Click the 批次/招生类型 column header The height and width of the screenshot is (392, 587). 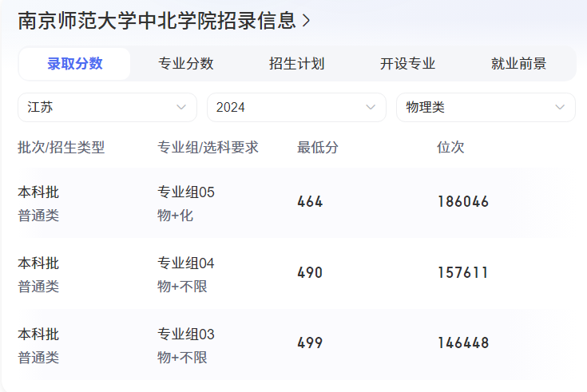(x=61, y=147)
